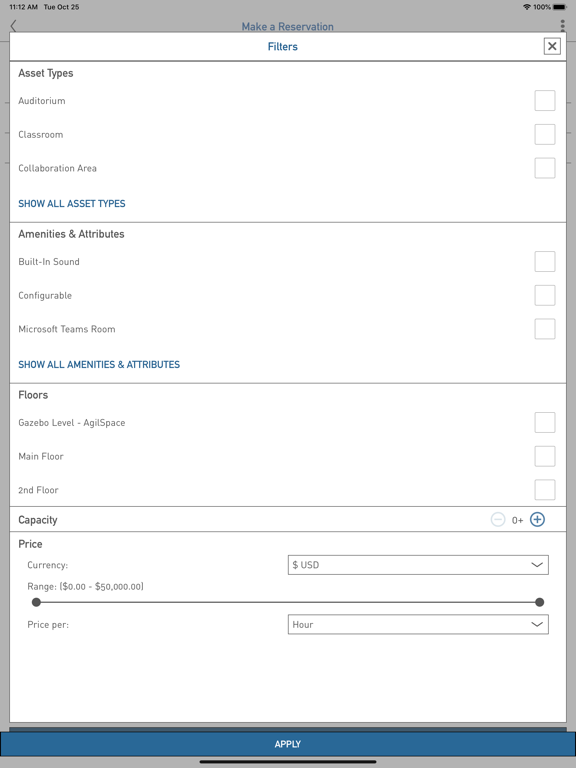Tick the 2nd Floor checkbox
576x768 pixels.
545,490
